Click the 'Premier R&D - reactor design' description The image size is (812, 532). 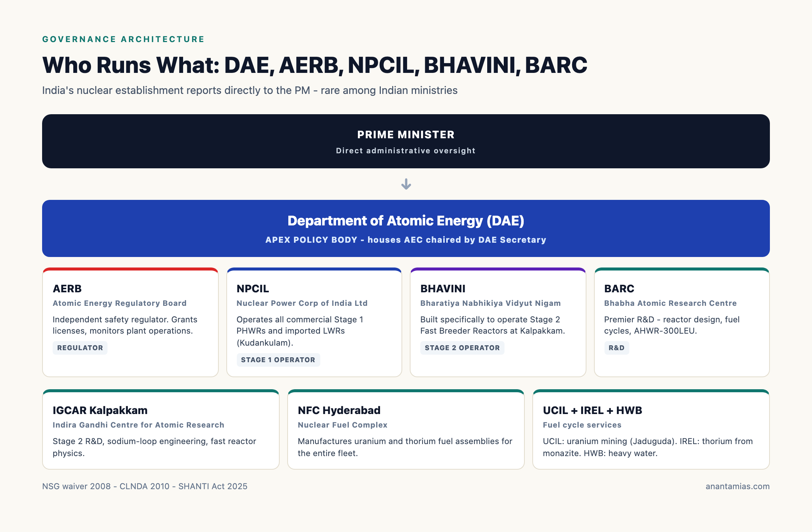point(672,325)
